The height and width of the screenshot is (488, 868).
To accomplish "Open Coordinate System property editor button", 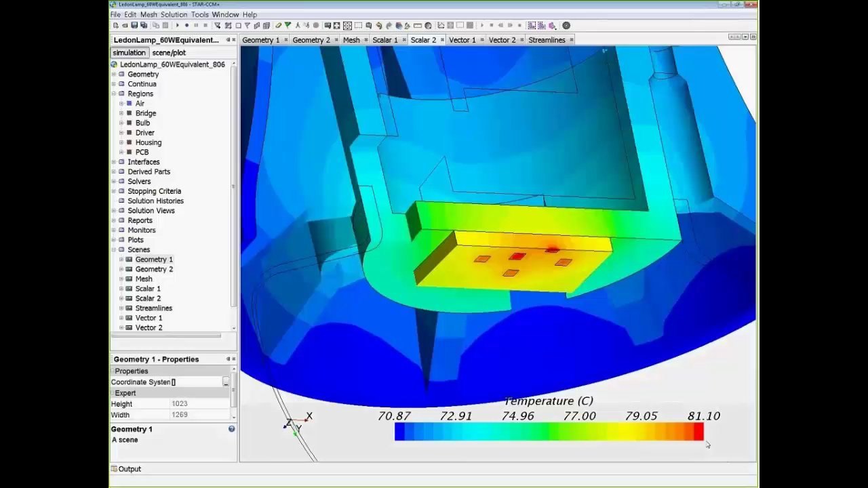I will (x=226, y=382).
